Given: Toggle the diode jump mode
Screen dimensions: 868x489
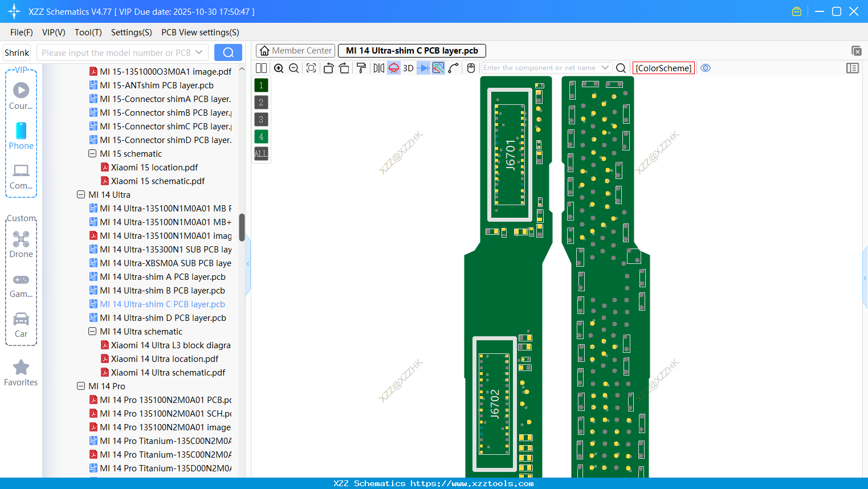Looking at the screenshot, I should 422,68.
